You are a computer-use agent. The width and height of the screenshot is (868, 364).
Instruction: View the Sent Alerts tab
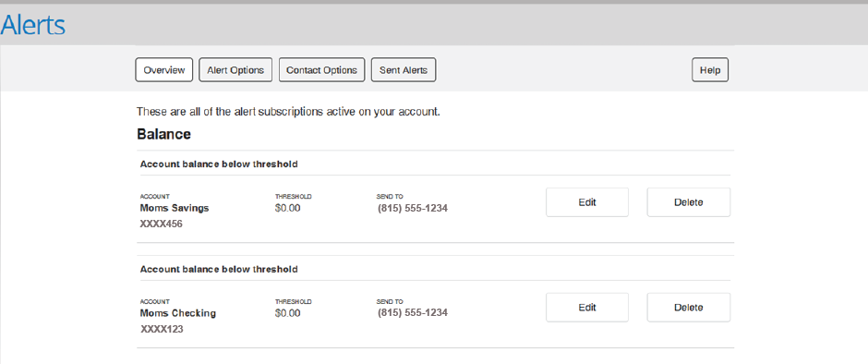404,70
